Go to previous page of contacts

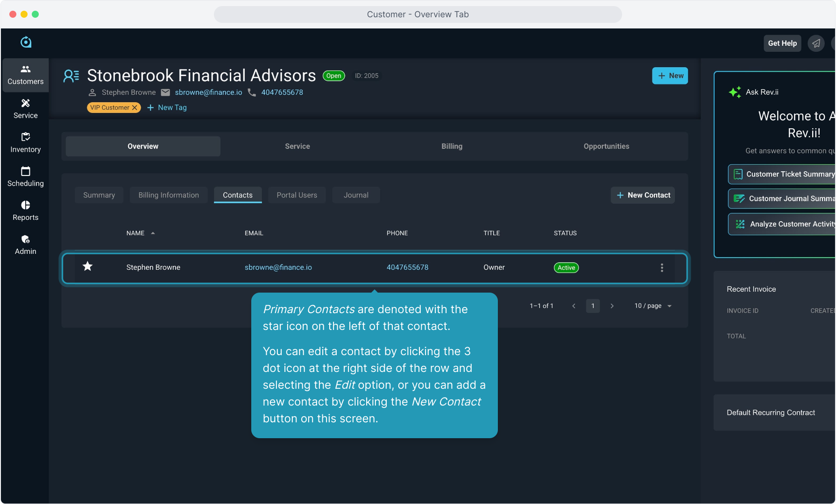[574, 306]
